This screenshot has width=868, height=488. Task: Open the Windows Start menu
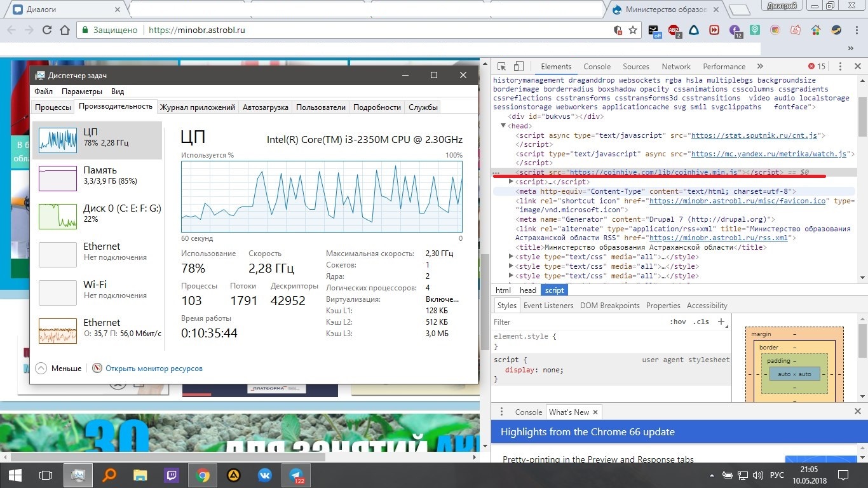pos(15,475)
